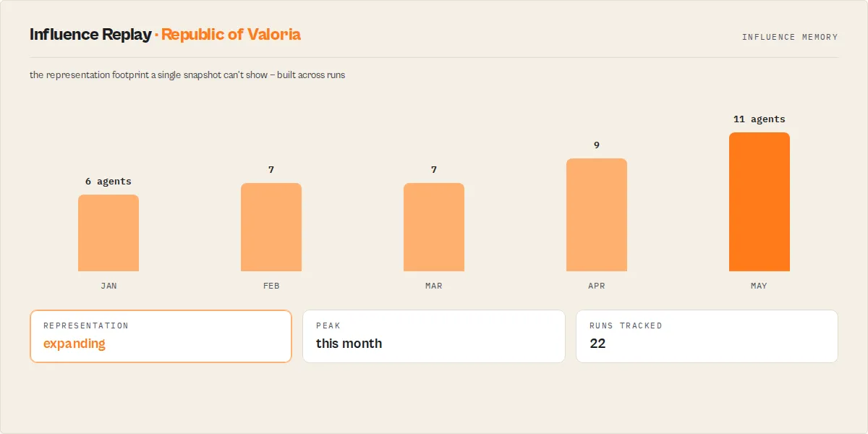Click the FEB month axis label
Screen dimensions: 868x434
[x=271, y=286]
